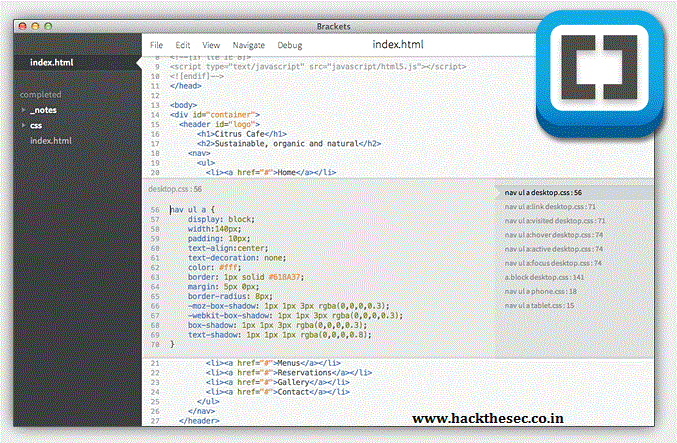Expand the css folder arrow
The image size is (677, 443).
23,125
